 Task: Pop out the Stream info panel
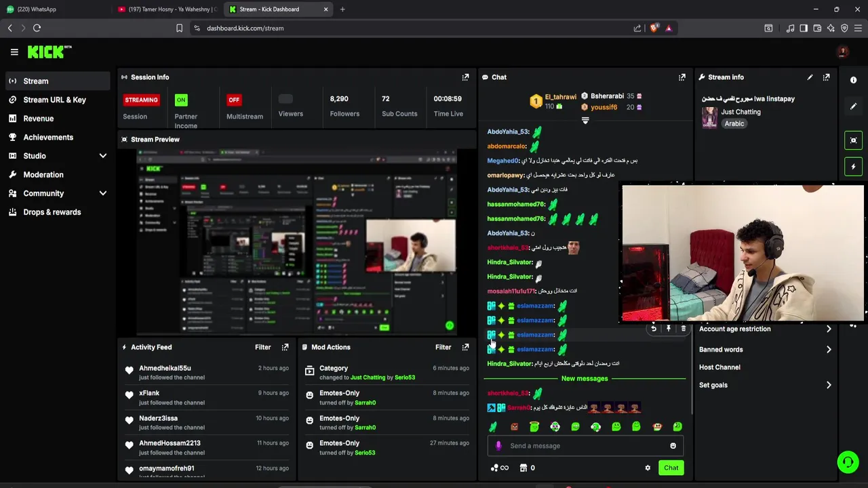[x=826, y=77]
